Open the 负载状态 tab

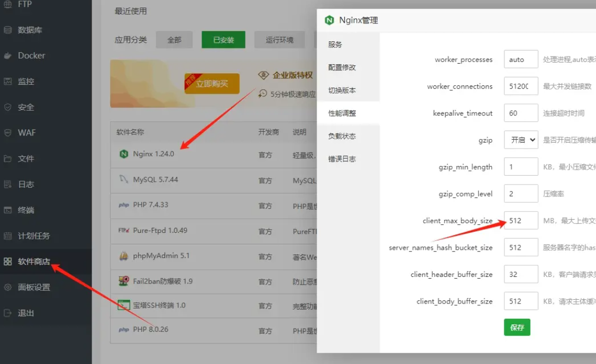342,136
